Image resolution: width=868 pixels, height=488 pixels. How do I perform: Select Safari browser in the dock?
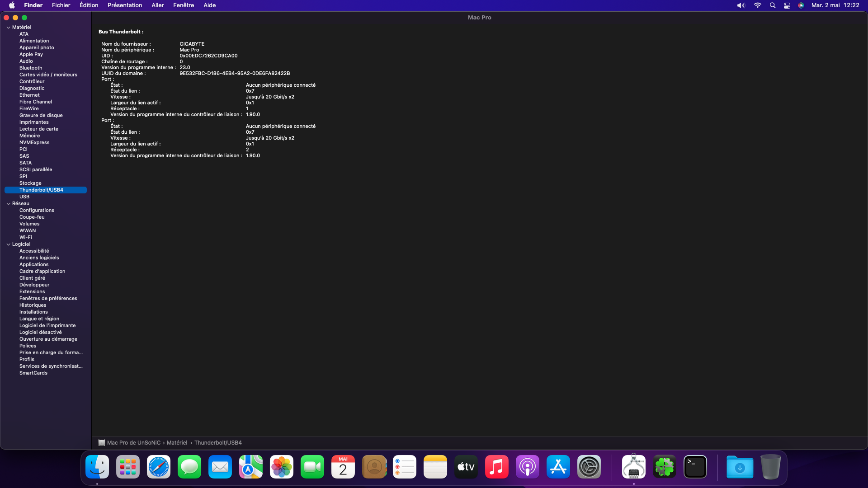[x=159, y=467]
